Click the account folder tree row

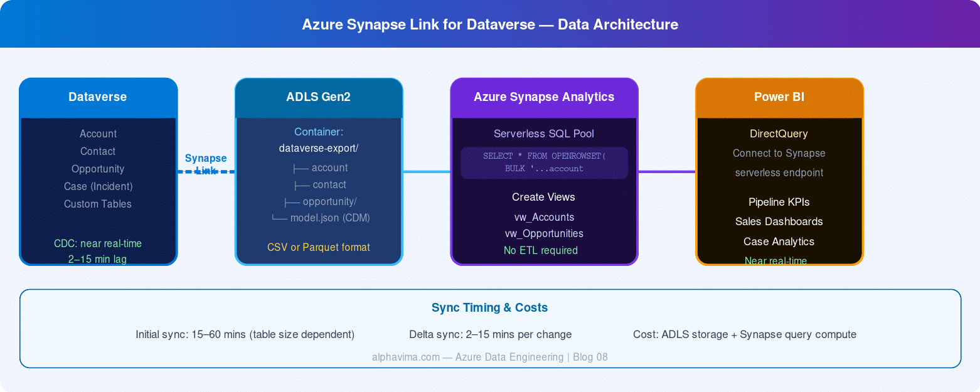[320, 167]
